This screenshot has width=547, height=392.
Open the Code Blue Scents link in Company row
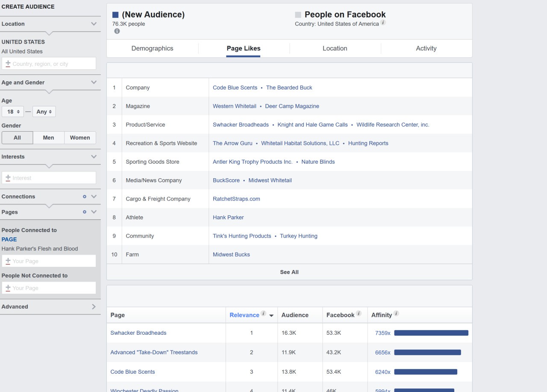(x=235, y=88)
